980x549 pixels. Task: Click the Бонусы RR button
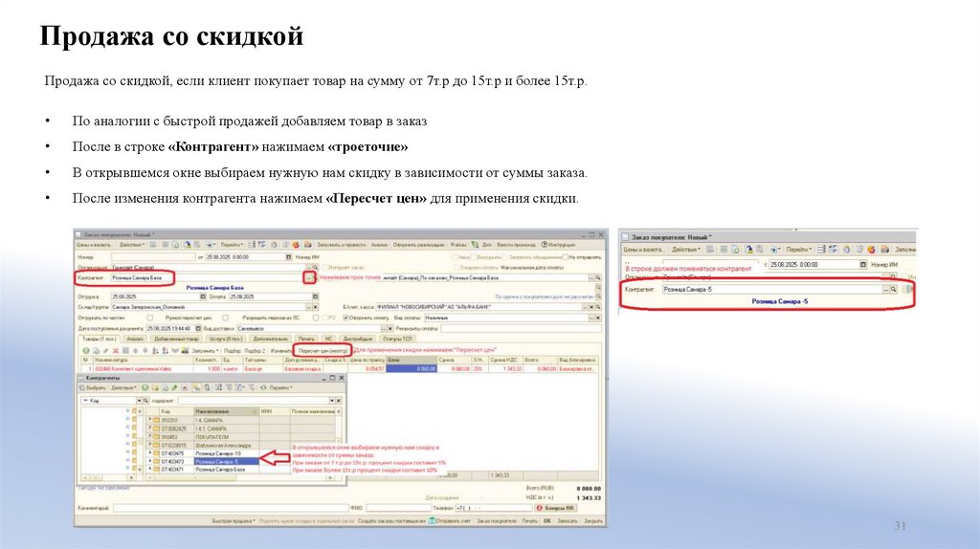556,508
